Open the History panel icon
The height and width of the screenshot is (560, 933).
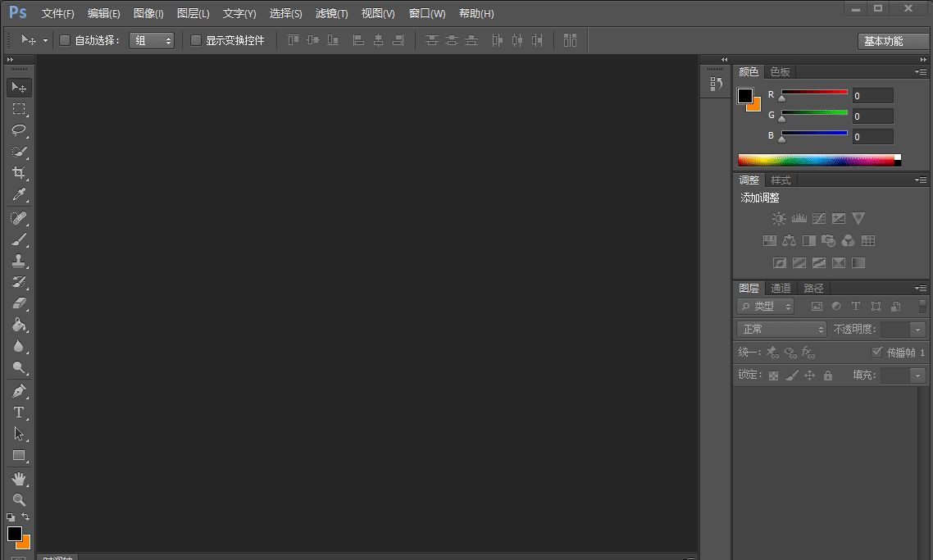pyautogui.click(x=716, y=84)
